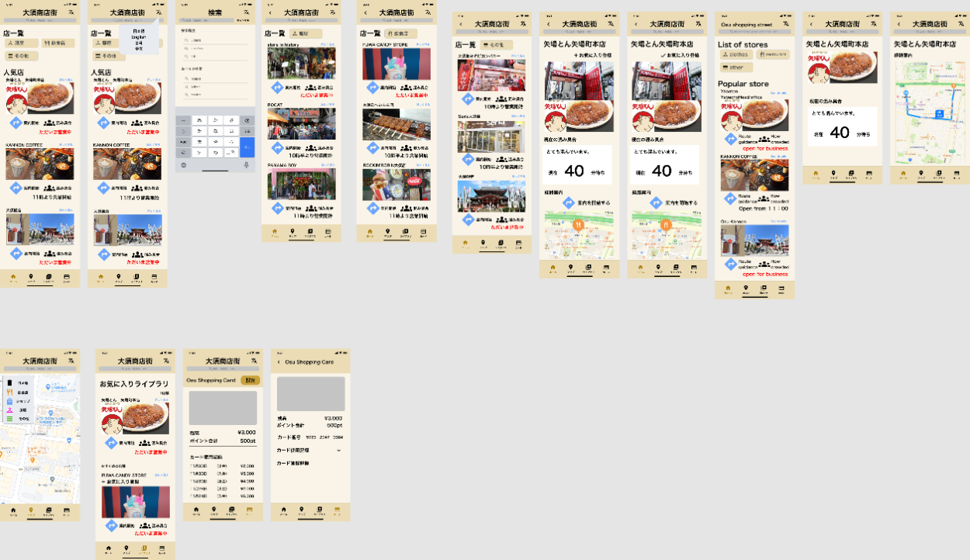Click 'See details' link for Osu Kannon
This screenshot has width=970, height=560.
778,221
